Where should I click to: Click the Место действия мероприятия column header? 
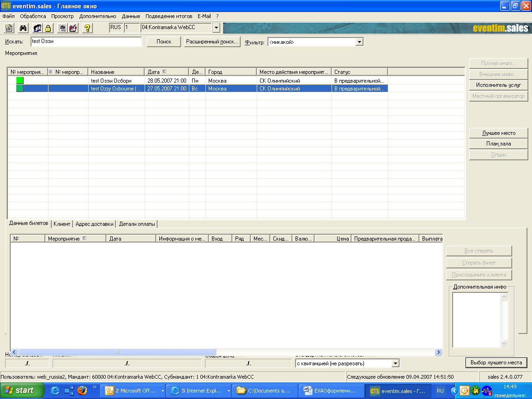(x=294, y=72)
